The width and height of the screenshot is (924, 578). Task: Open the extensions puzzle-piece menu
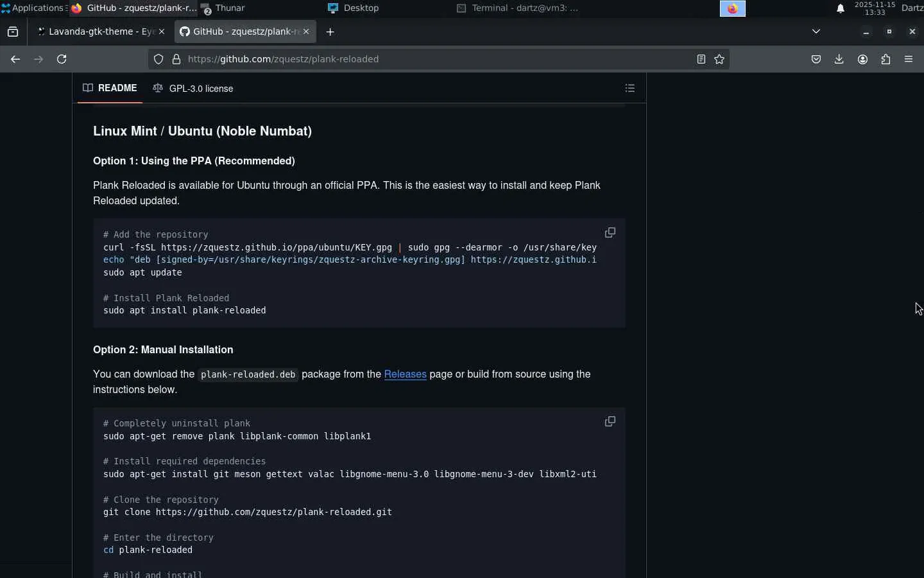click(x=886, y=59)
